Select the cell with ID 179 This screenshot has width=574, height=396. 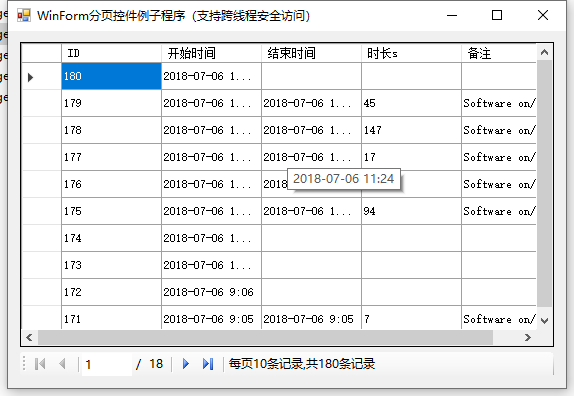tap(111, 103)
